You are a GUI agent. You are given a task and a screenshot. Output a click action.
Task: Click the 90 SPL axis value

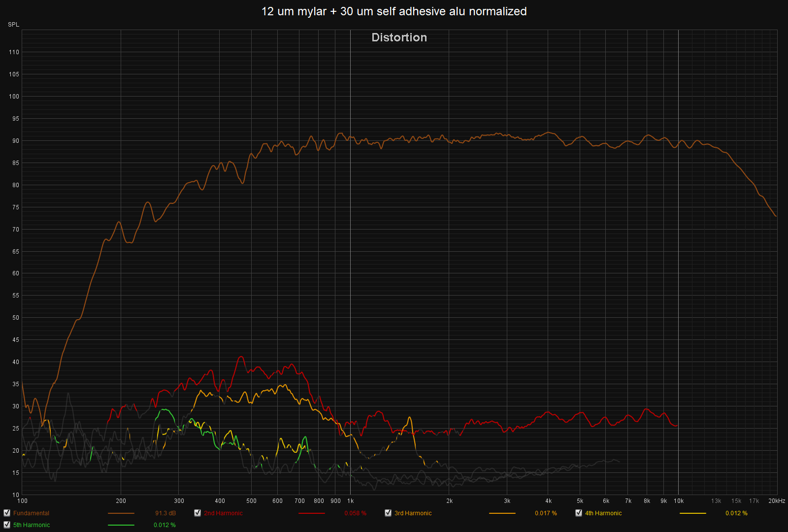click(16, 141)
